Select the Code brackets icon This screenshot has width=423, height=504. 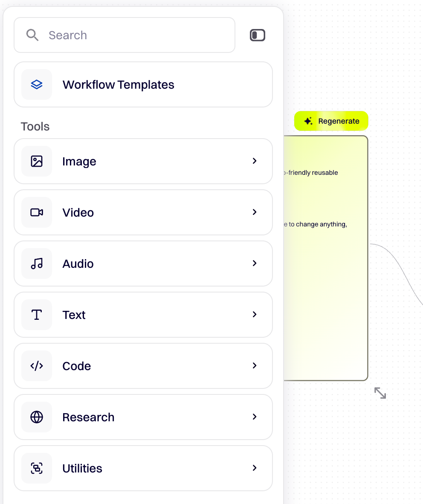pos(37,366)
